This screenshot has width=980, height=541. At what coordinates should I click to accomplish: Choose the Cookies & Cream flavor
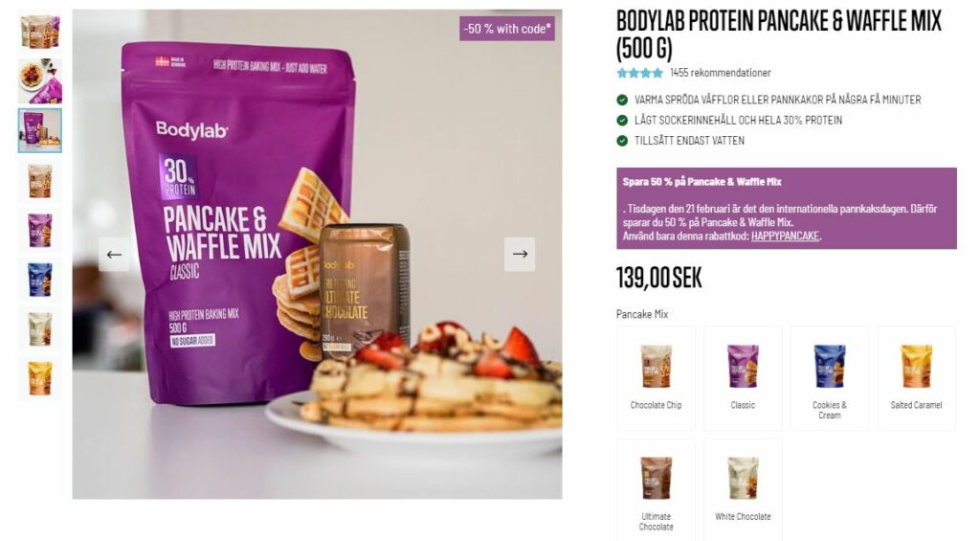[830, 378]
